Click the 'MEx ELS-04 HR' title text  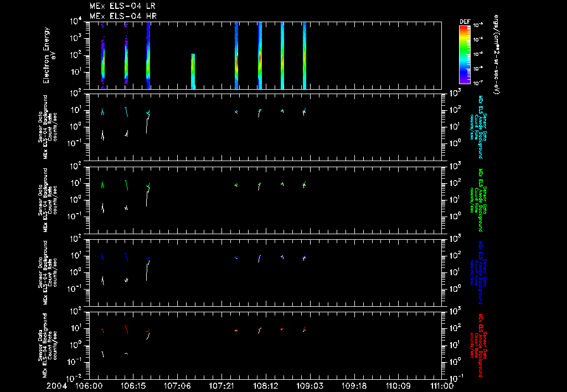[123, 16]
